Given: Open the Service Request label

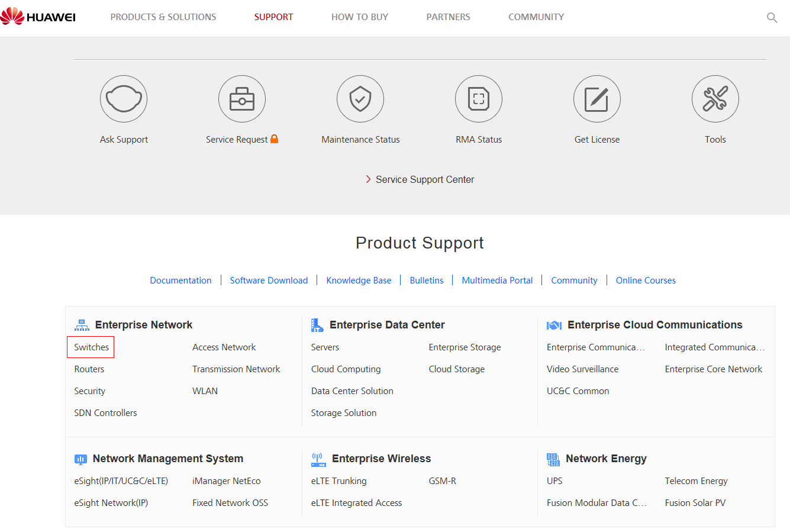Looking at the screenshot, I should coord(237,140).
